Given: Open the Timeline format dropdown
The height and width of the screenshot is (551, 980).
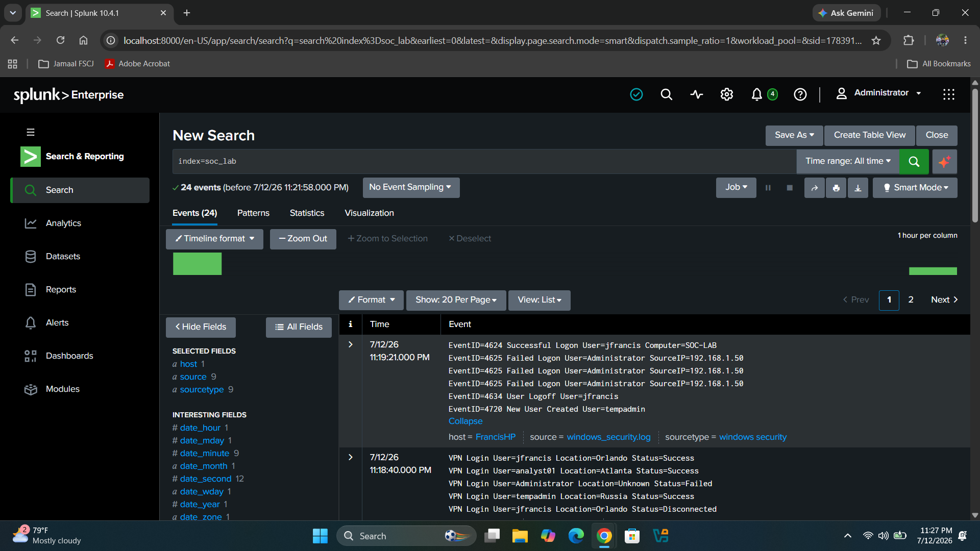Looking at the screenshot, I should pyautogui.click(x=214, y=239).
